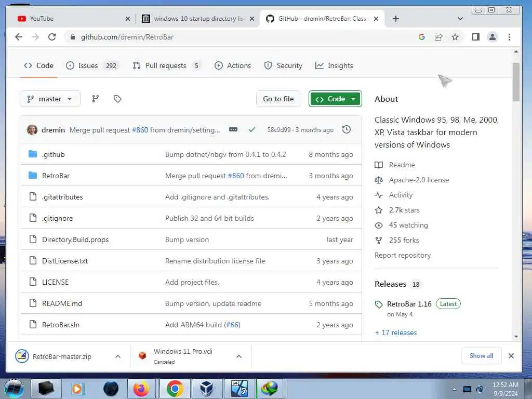532x399 pixels.
Task: Open Chrome side panel icon
Action: coord(476,37)
